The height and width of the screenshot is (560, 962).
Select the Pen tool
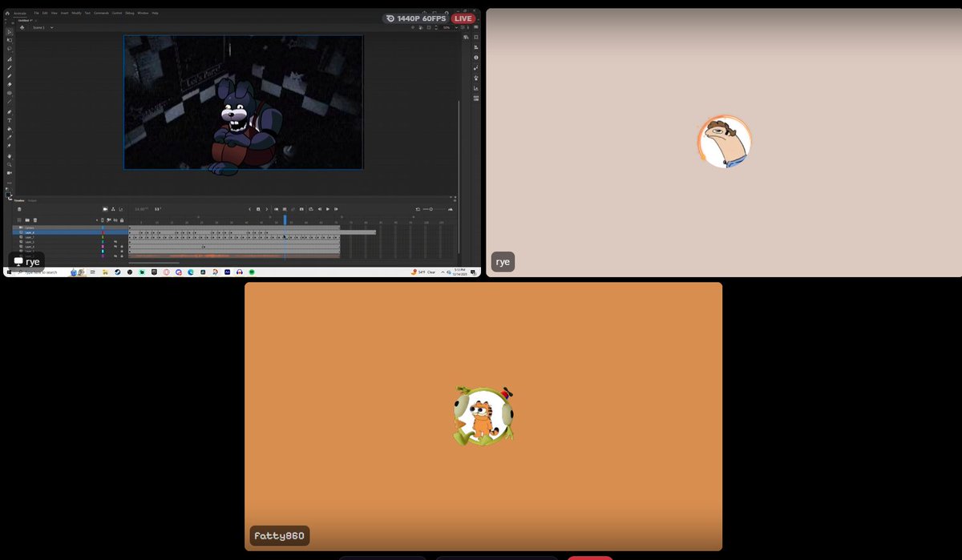coord(10,112)
